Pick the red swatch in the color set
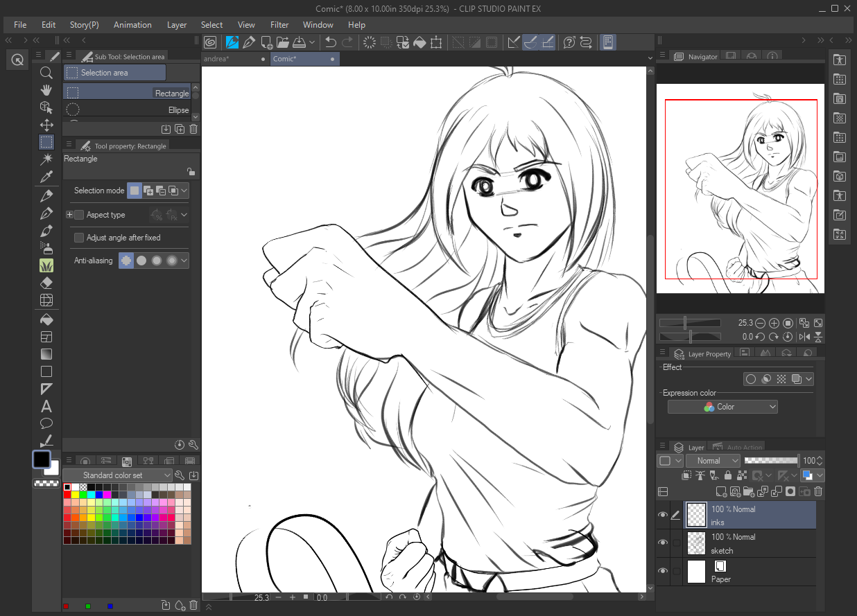The height and width of the screenshot is (616, 857). (67, 495)
